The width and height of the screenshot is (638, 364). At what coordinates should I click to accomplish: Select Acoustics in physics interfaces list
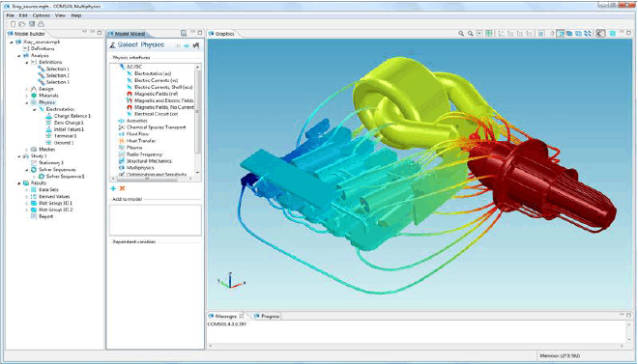click(x=136, y=121)
